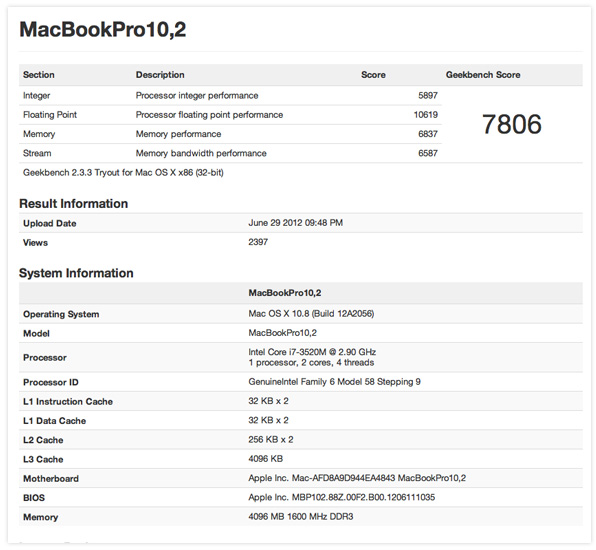Select the Integer section row label

click(36, 96)
